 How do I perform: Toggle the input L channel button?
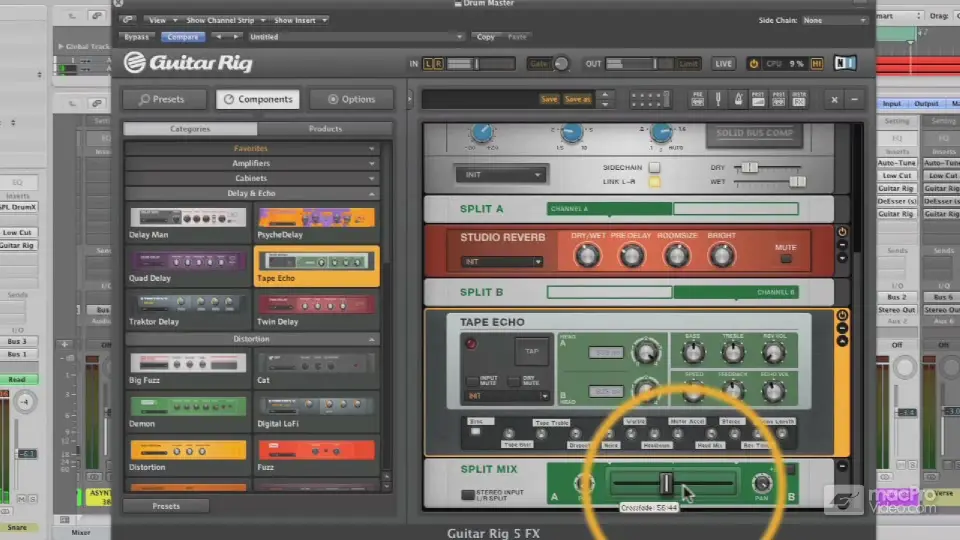428,64
